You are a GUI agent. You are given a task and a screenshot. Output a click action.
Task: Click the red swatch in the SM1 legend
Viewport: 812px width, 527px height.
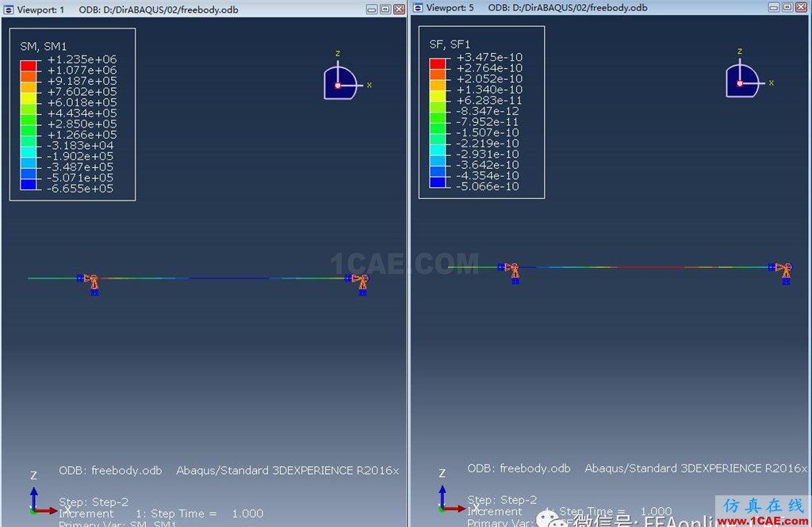tap(28, 66)
